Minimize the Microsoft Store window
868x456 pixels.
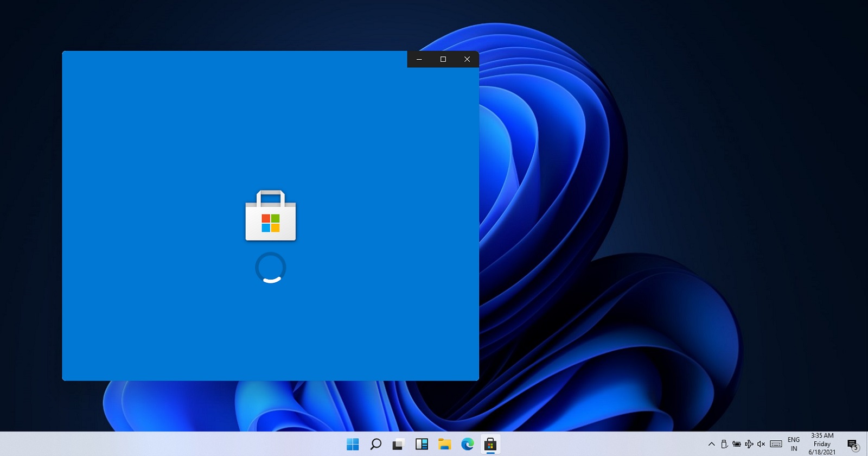[x=419, y=59]
